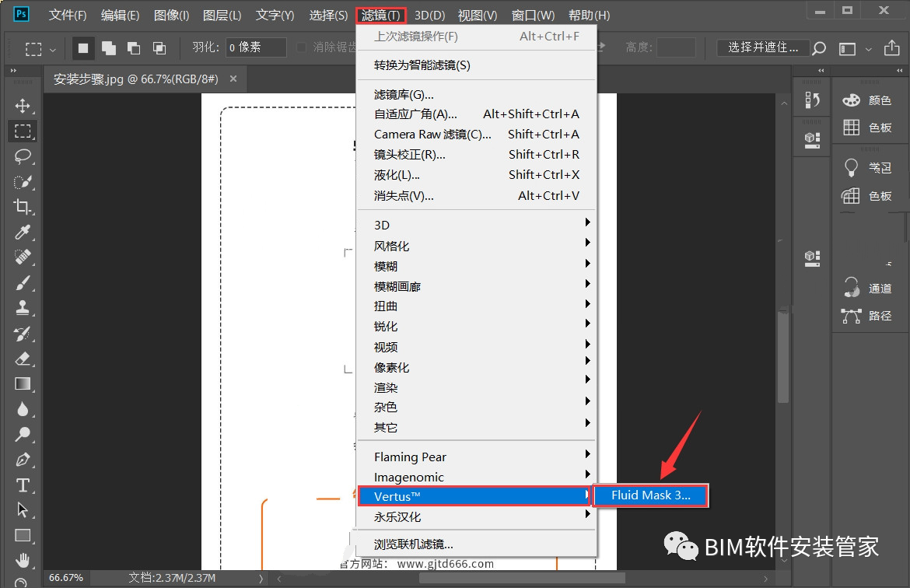Viewport: 910px width, 588px height.
Task: Select the Eyedropper tool
Action: 23,233
